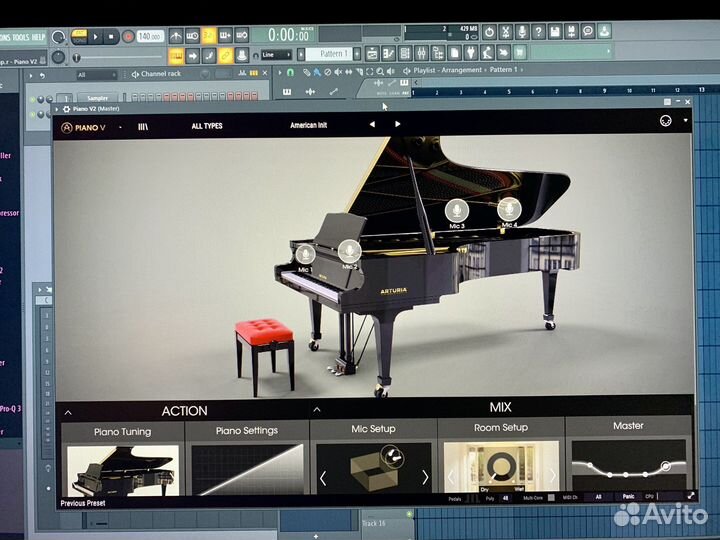Image resolution: width=720 pixels, height=540 pixels.
Task: Click the American Init preset name
Action: point(309,125)
